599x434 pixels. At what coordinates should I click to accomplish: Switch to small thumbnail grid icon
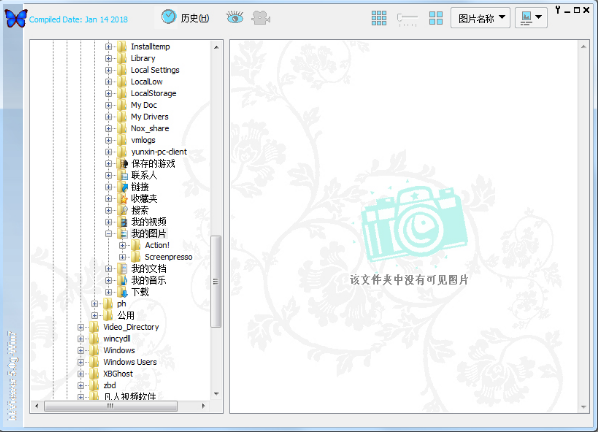(379, 18)
